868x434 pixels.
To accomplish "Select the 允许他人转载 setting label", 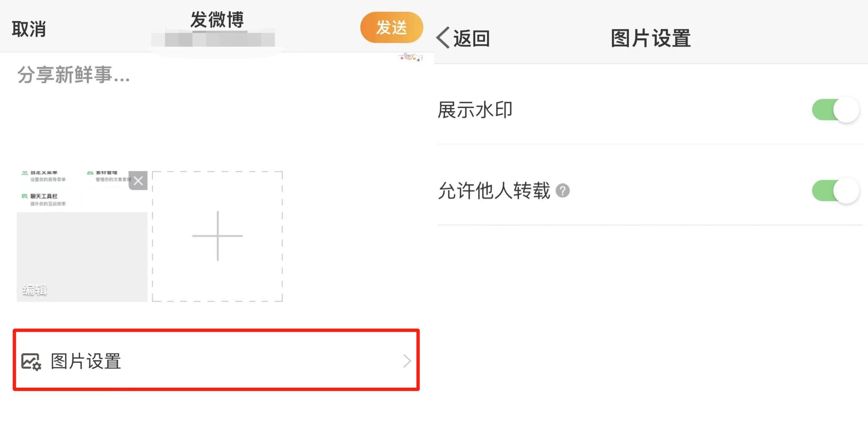I will pyautogui.click(x=494, y=191).
